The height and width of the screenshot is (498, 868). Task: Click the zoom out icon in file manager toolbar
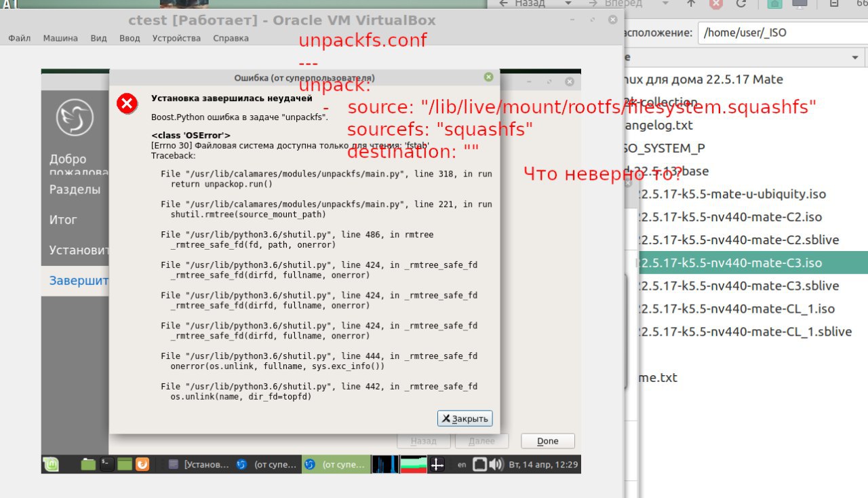coord(834,3)
